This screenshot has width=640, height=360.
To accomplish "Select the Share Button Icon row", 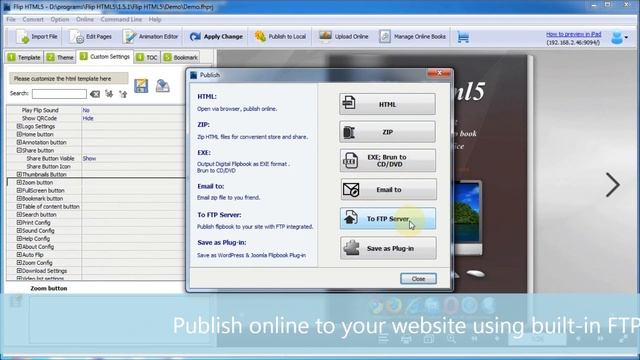I will pyautogui.click(x=96, y=167).
